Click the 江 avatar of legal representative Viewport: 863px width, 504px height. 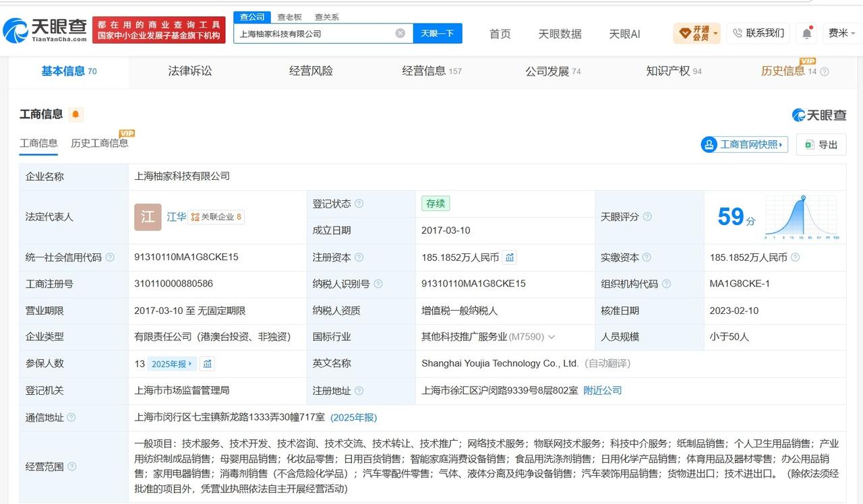coord(148,217)
